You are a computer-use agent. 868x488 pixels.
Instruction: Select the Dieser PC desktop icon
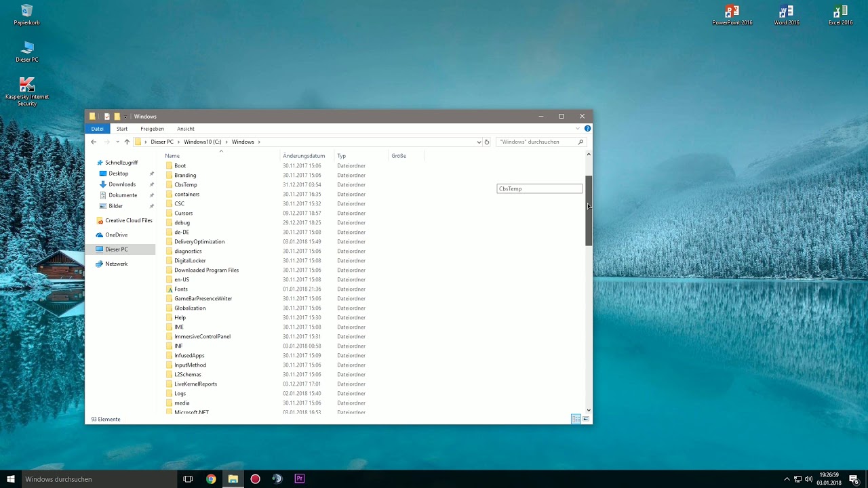tap(26, 52)
